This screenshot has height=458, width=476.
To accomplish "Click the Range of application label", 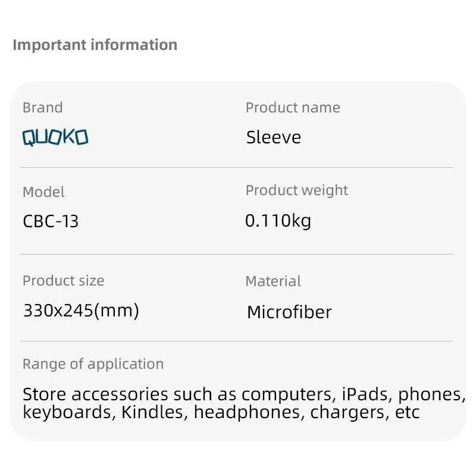I will [x=93, y=363].
